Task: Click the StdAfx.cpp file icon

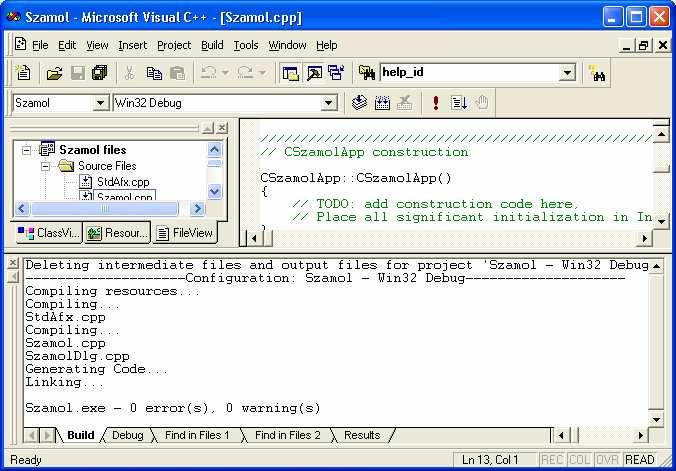Action: coord(86,182)
